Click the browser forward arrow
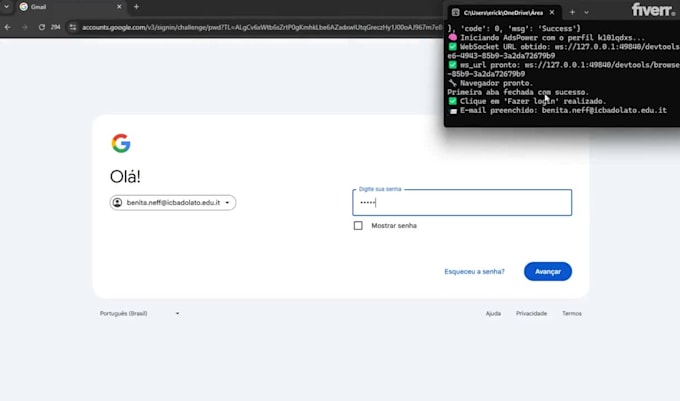Image resolution: width=680 pixels, height=401 pixels. point(24,27)
